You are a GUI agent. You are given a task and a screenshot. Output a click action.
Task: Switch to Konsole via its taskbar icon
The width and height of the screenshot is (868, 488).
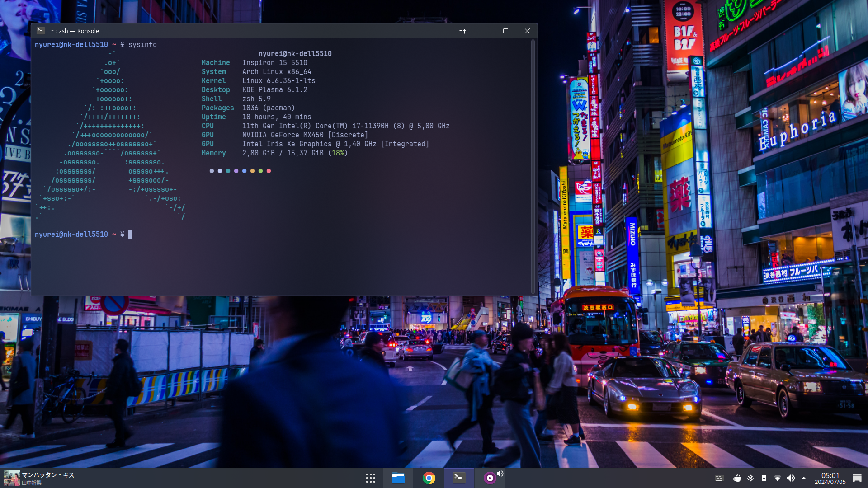tap(459, 478)
